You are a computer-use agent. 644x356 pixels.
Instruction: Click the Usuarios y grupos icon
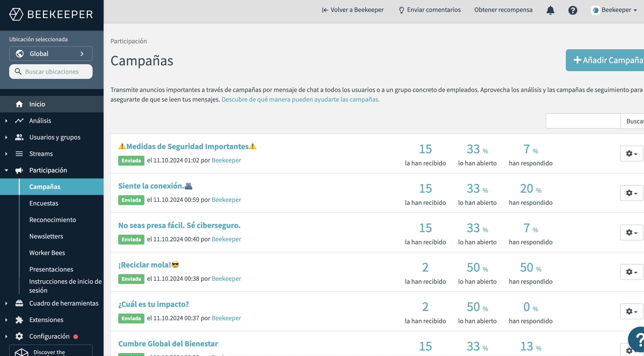tap(19, 137)
